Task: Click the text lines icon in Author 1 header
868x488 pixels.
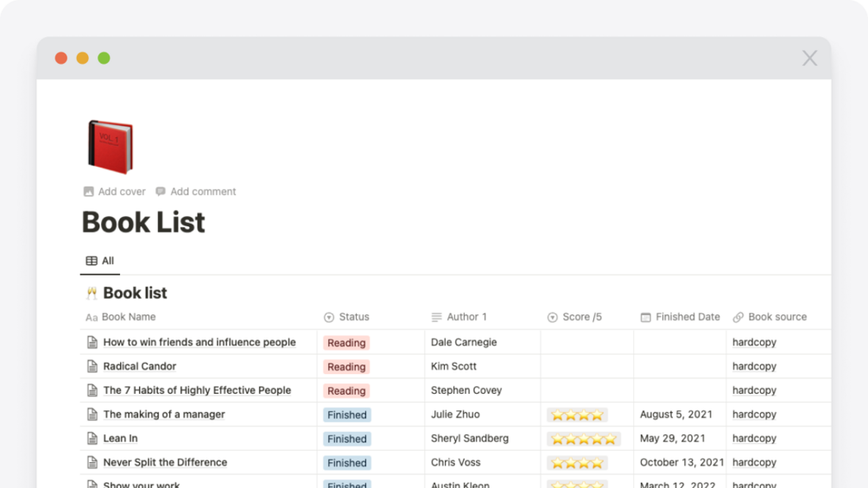Action: tap(436, 317)
